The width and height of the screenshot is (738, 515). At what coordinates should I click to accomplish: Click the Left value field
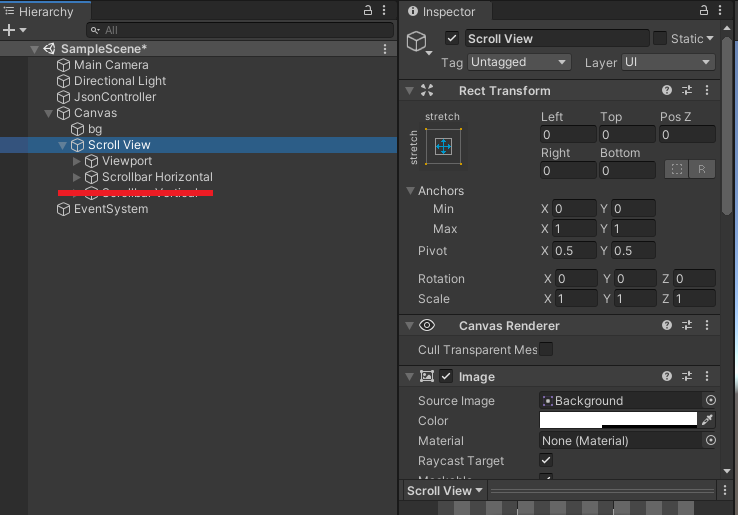(x=568, y=135)
